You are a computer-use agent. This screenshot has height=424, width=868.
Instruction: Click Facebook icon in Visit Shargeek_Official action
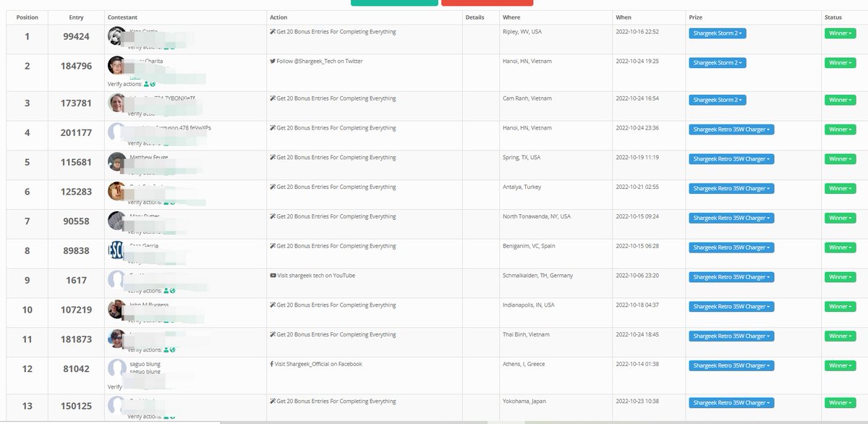(x=271, y=364)
